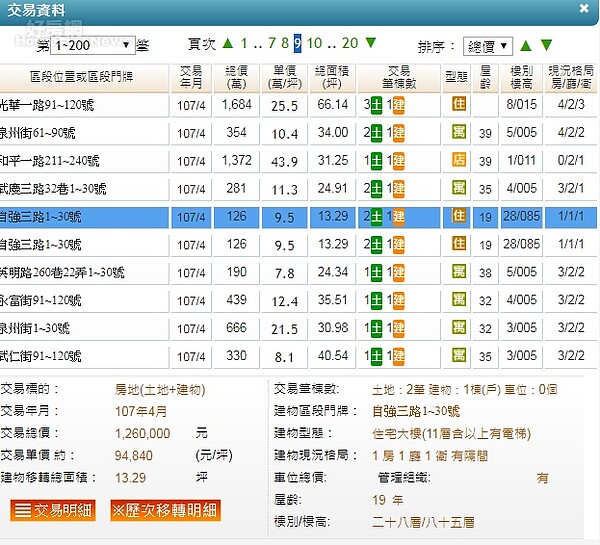
Task: Click 寓 type icon in 武慶三路32巷 row
Action: click(x=459, y=188)
